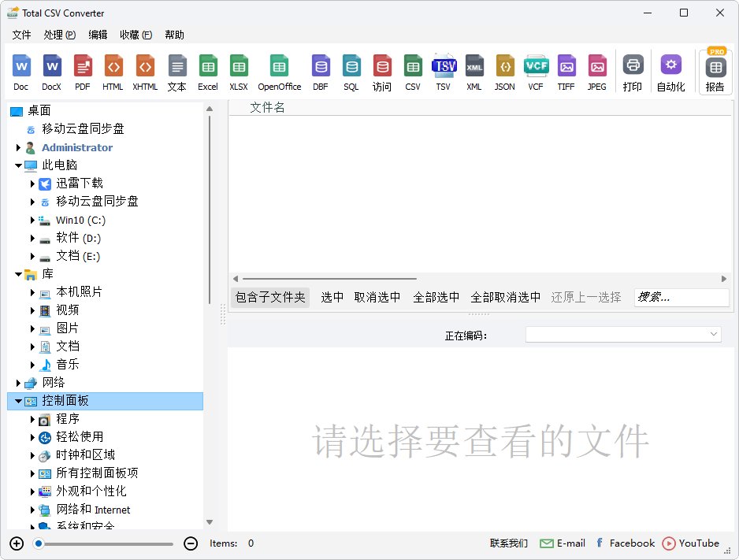Zoom out with the minus icon
Screen dimensions: 739x560
[x=191, y=543]
